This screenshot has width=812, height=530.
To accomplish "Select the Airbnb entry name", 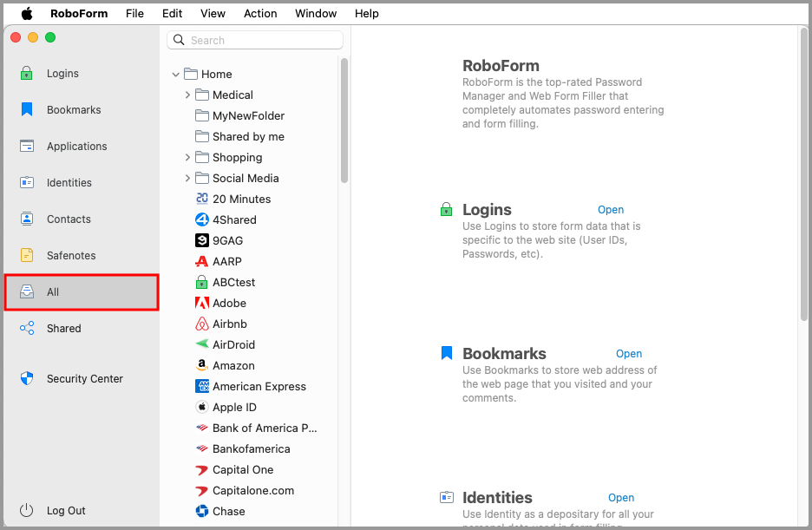I will (x=229, y=324).
